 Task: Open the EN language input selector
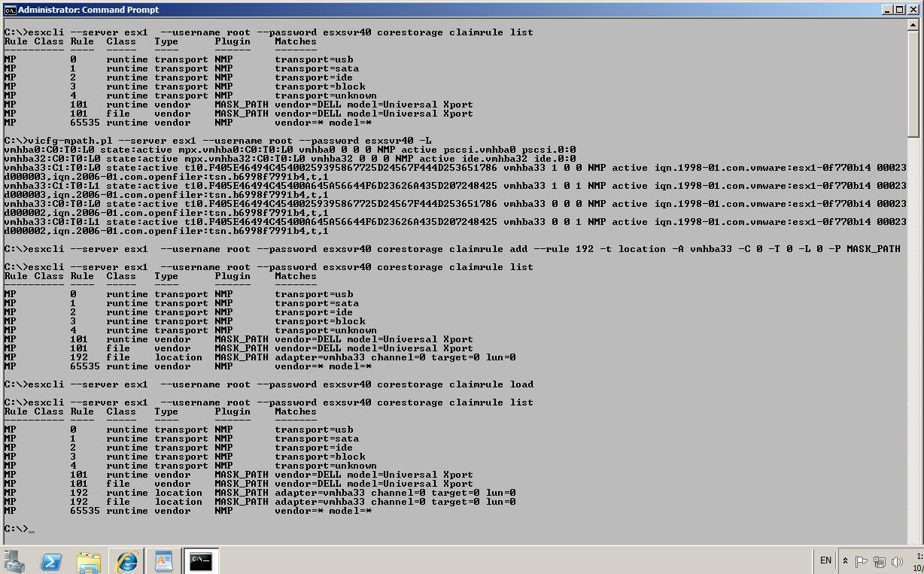825,560
